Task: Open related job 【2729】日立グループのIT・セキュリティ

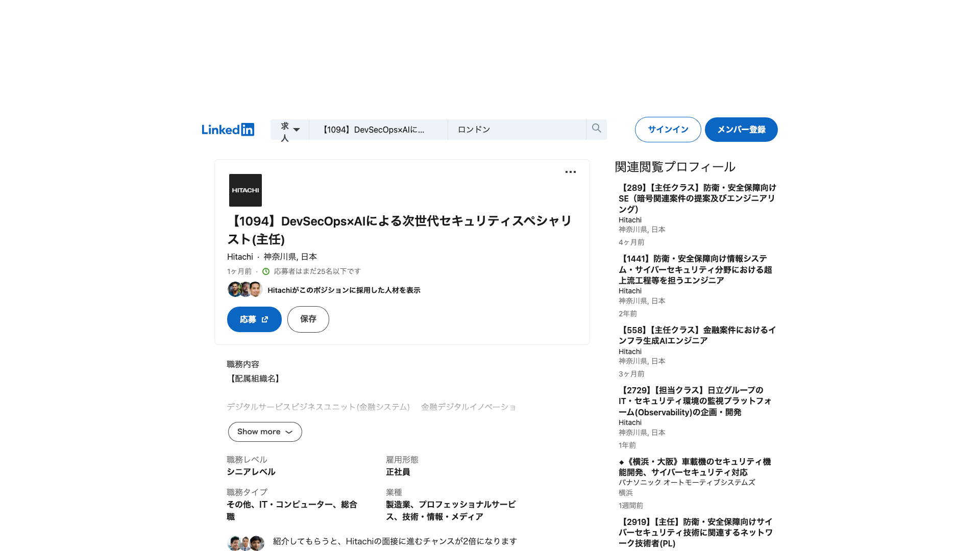Action: coord(695,401)
